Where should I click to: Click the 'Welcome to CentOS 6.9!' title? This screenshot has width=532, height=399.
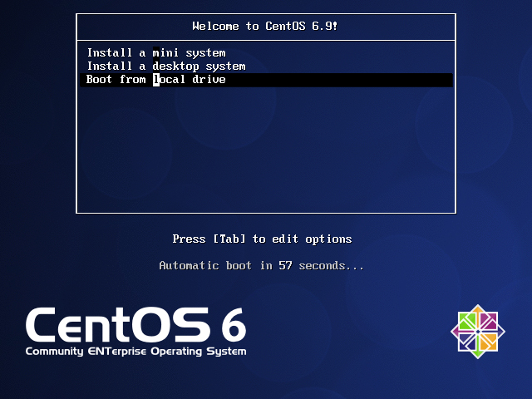click(x=265, y=26)
